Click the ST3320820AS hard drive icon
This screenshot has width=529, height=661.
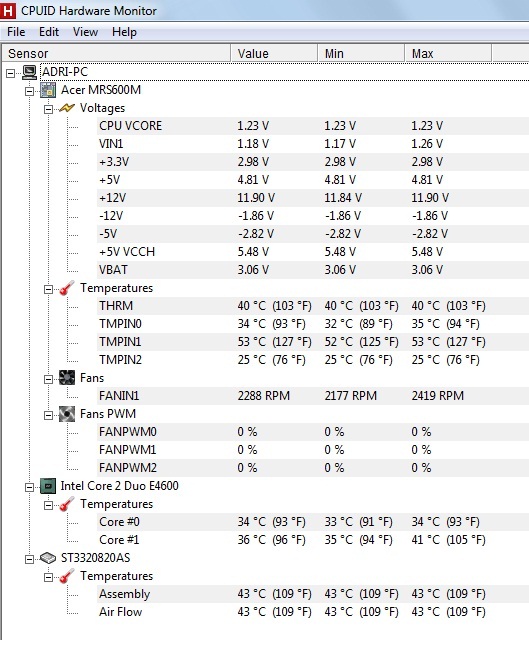pos(48,558)
